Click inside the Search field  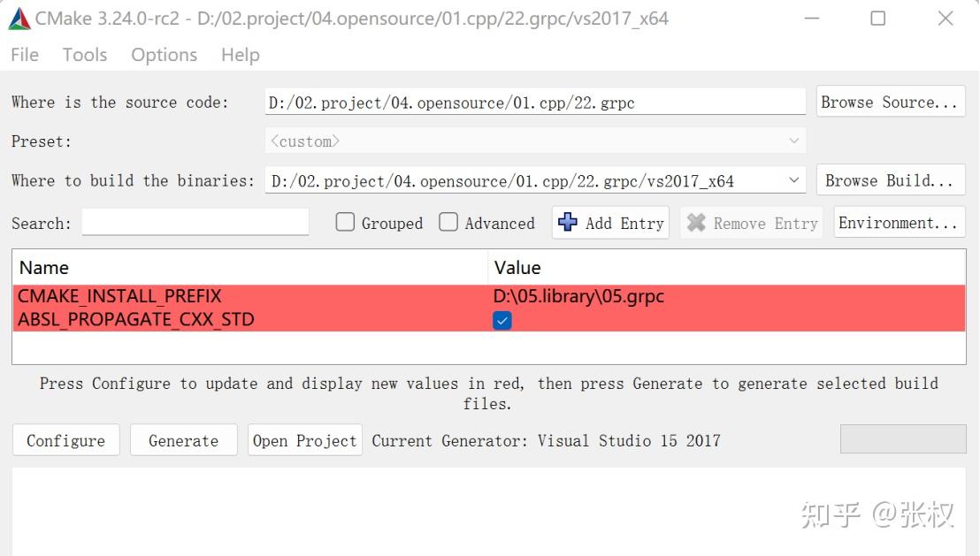point(195,223)
